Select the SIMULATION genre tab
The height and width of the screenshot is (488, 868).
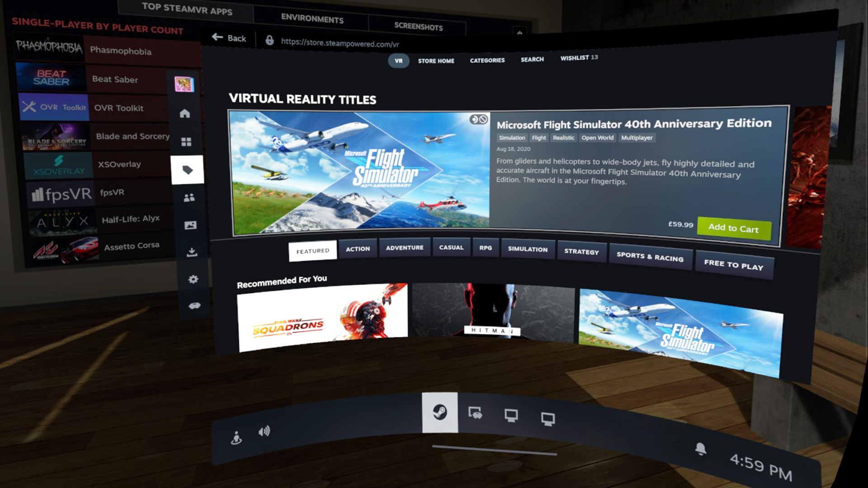[x=528, y=250]
